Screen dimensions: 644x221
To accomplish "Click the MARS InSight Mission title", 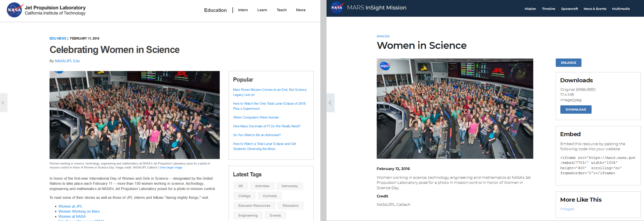I will (x=376, y=7).
